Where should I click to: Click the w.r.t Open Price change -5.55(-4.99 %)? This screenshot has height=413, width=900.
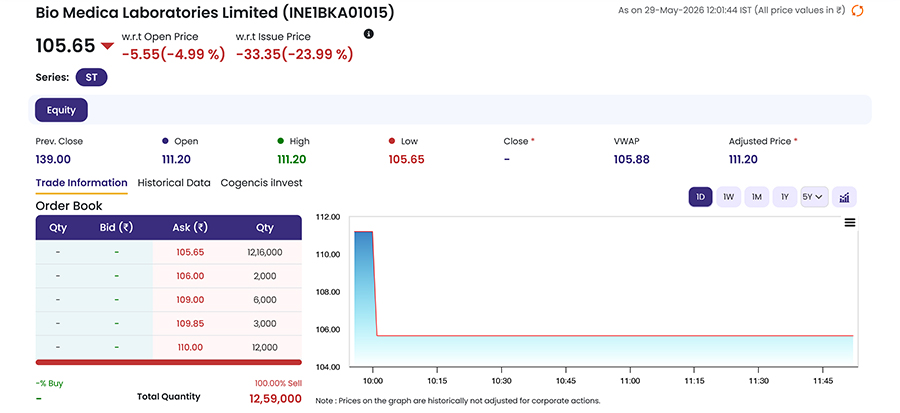click(x=173, y=54)
